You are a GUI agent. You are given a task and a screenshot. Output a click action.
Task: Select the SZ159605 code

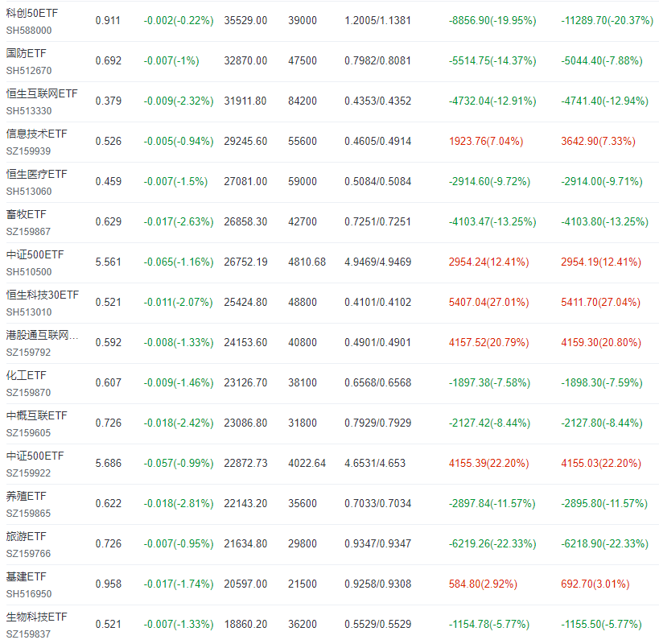[x=28, y=433]
